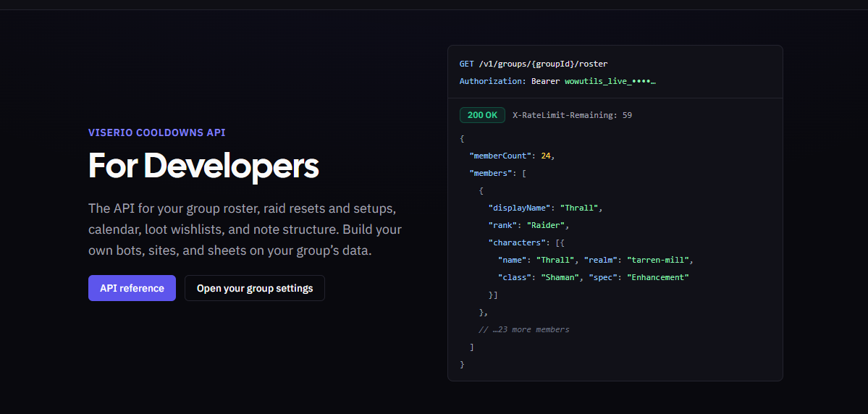This screenshot has height=414, width=868.
Task: Click the "memberCount": 24 line
Action: click(x=512, y=156)
